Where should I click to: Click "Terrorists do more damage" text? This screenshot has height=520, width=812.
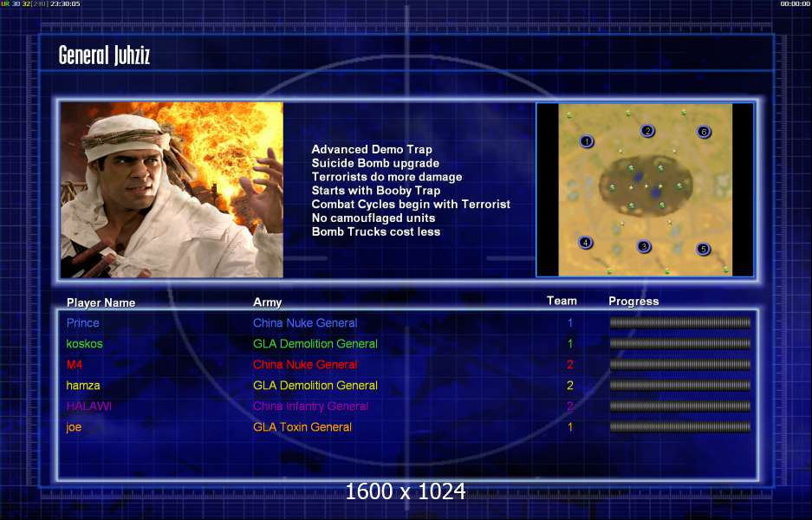(387, 177)
